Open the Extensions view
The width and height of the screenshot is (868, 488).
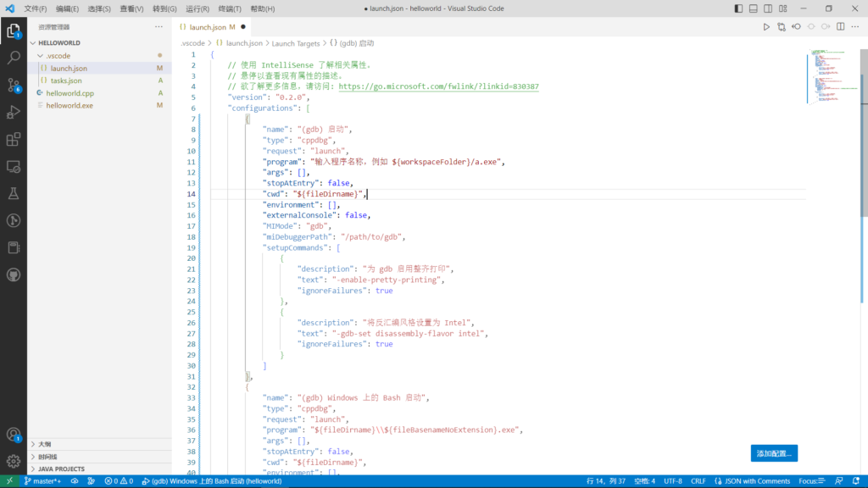[x=14, y=140]
